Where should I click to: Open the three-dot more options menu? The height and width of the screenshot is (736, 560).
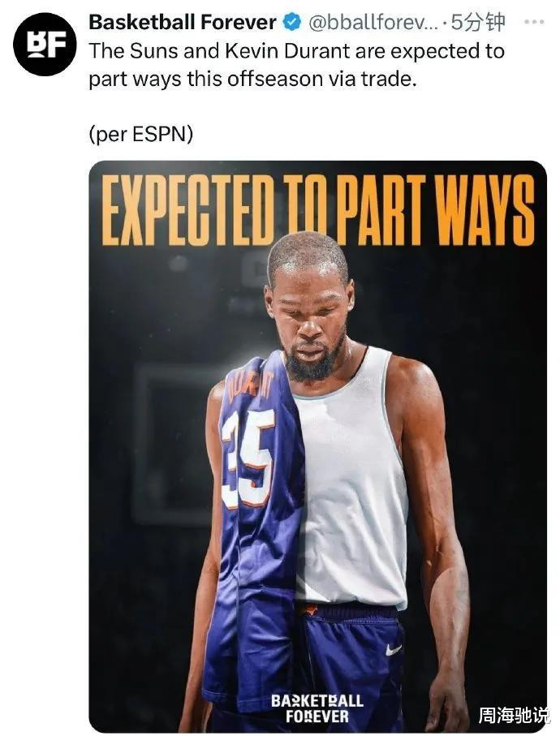(x=534, y=22)
